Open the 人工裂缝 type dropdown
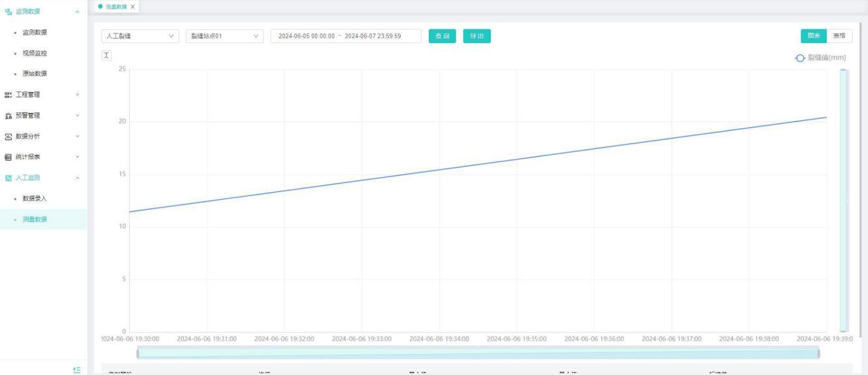868x375 pixels. point(140,36)
